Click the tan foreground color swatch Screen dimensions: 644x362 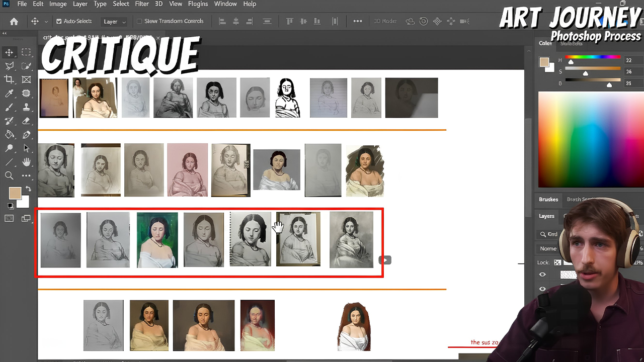[x=15, y=194]
